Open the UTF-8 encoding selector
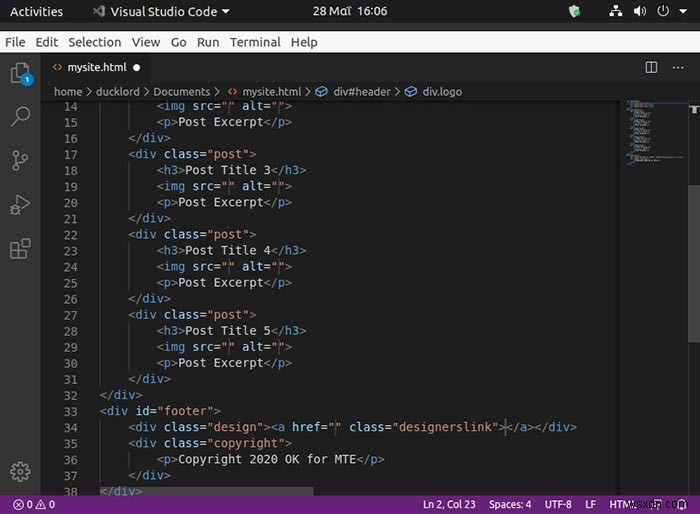The image size is (700, 514). pos(558,505)
